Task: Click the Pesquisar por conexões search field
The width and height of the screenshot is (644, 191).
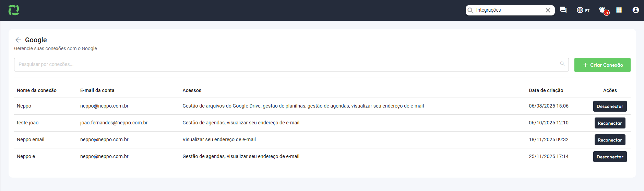Action: [291, 65]
